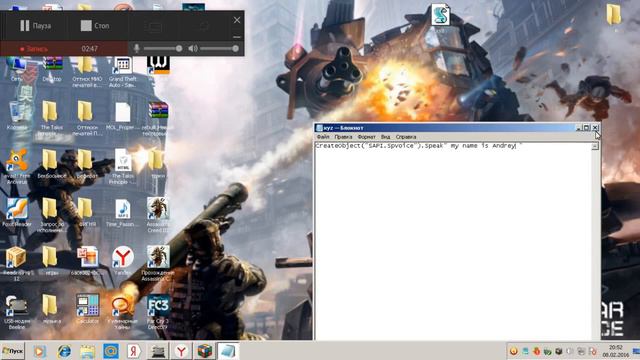Select the avast! Free Antivirus desktop icon
The height and width of the screenshot is (360, 640).
pos(17,165)
